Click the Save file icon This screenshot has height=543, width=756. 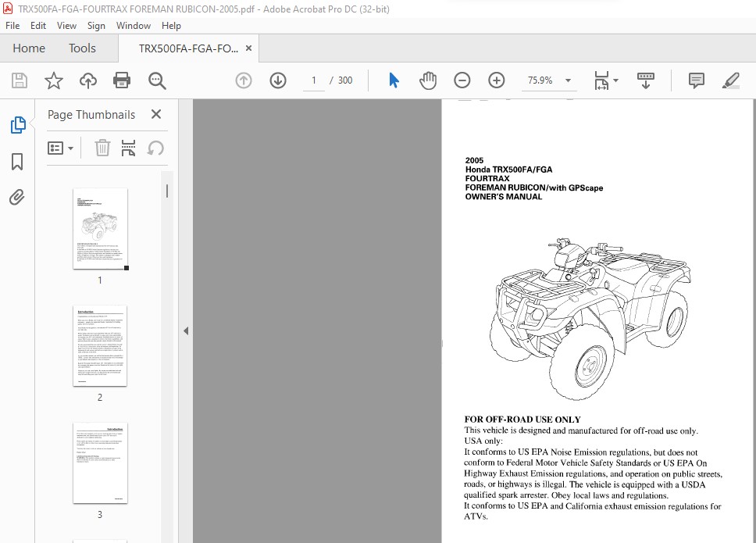point(20,80)
